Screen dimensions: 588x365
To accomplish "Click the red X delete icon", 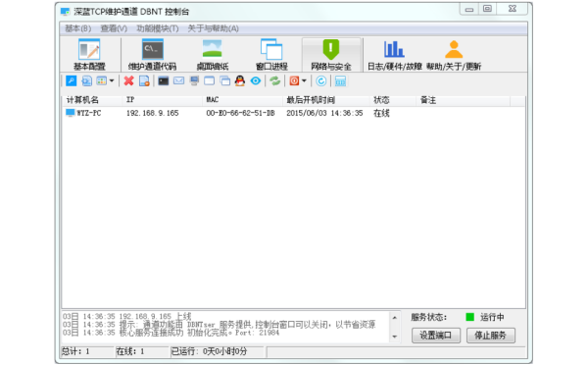I will click(x=128, y=80).
